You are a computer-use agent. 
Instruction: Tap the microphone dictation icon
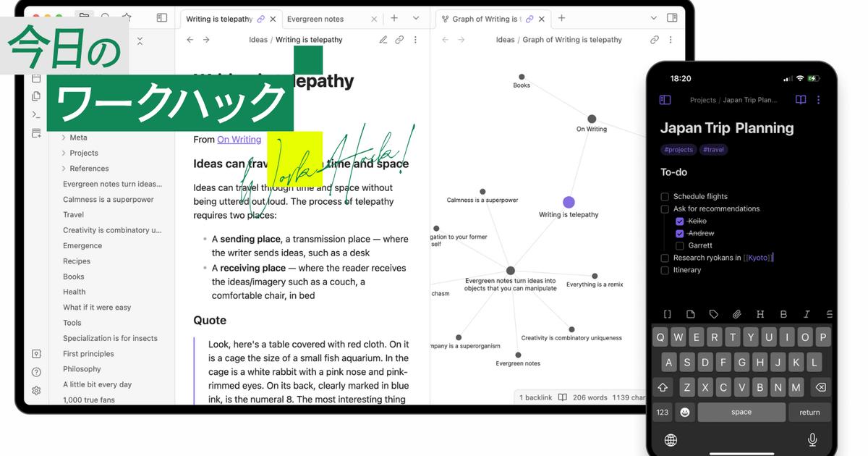pos(812,439)
